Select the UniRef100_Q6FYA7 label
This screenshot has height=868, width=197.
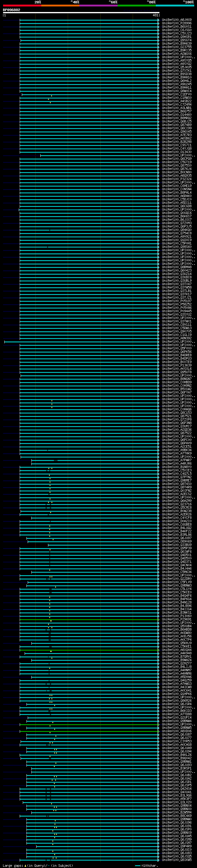[x=177, y=392]
